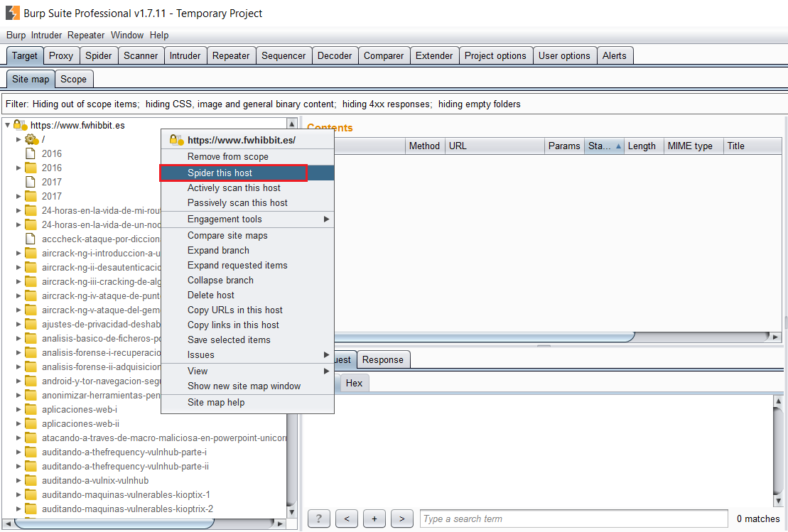Click the previous match arrow button
This screenshot has height=532, width=788.
346,519
